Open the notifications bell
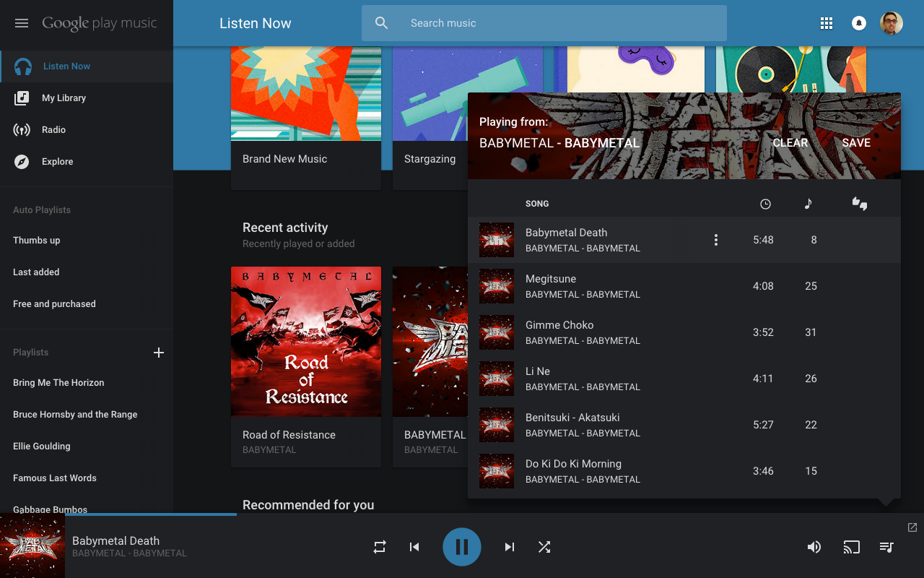This screenshot has height=578, width=924. click(x=858, y=23)
